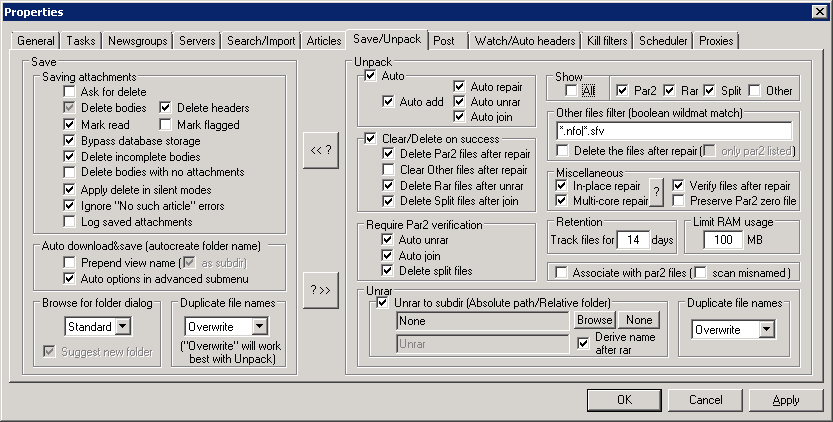
Task: Click the Retention days input field
Action: [631, 240]
